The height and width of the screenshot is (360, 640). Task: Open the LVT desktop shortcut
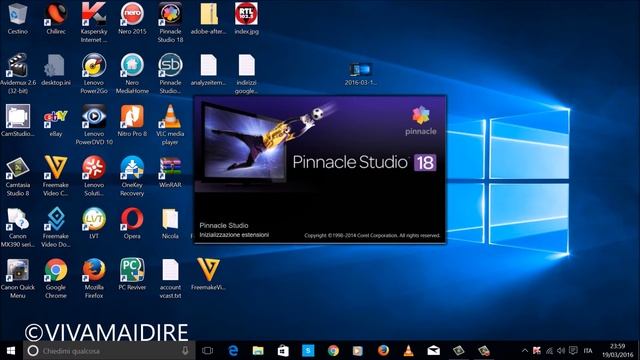[x=94, y=224]
